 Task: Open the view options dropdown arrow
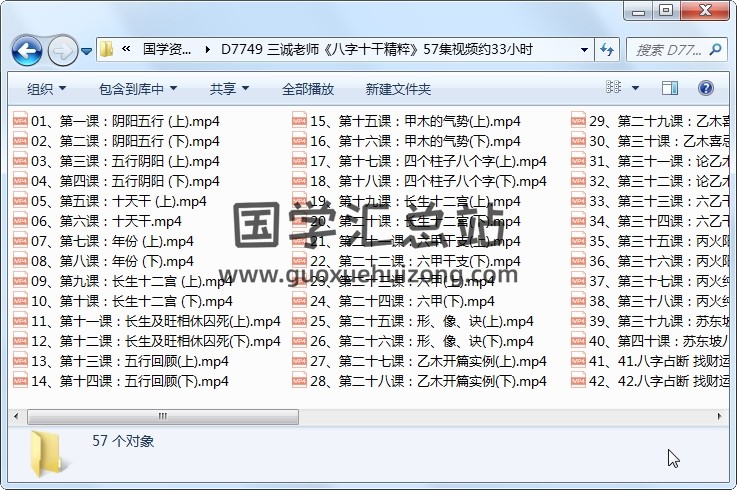click(x=637, y=88)
